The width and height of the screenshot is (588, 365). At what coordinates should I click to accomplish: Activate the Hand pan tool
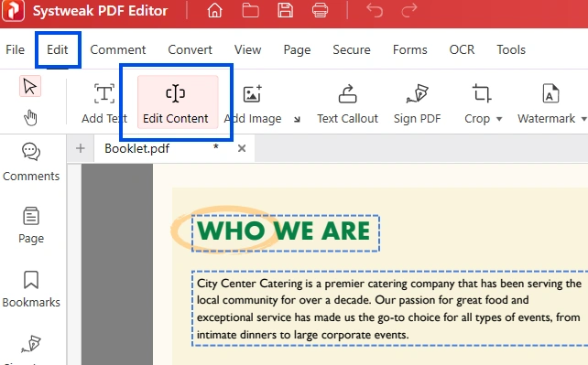[x=30, y=118]
